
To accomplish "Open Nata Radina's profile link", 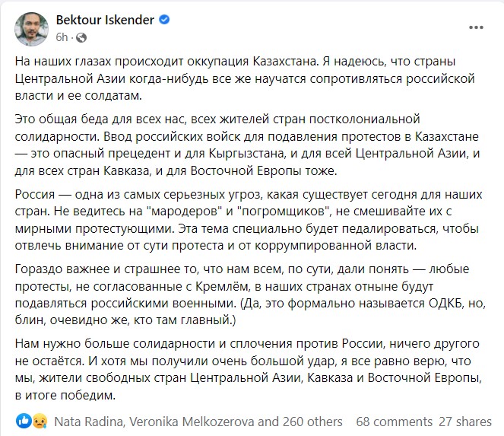I will pyautogui.click(x=88, y=422).
